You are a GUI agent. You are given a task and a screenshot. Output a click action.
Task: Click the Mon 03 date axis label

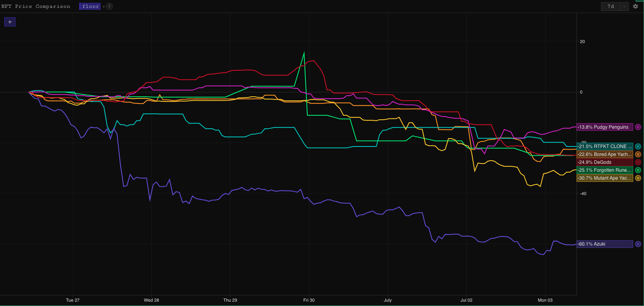point(545,300)
